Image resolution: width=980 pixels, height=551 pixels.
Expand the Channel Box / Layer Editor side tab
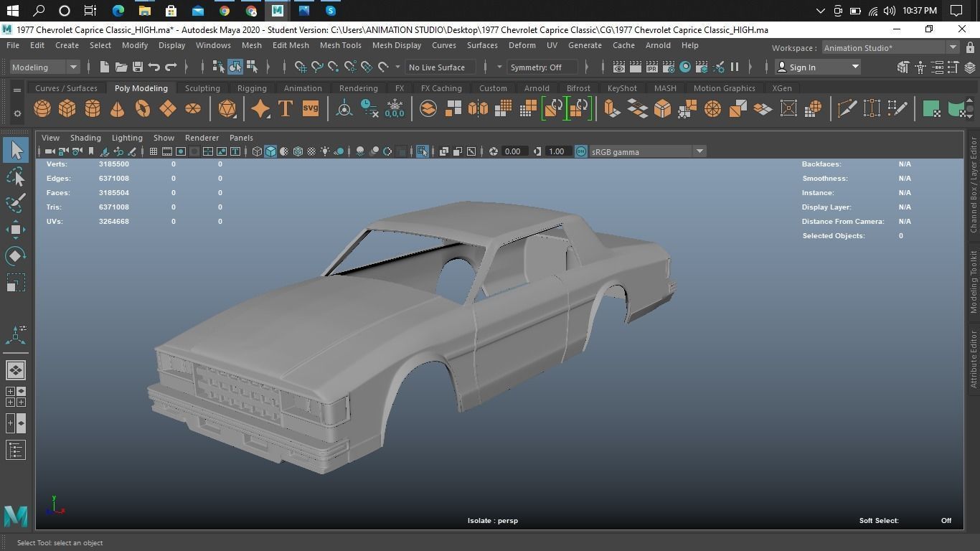tap(973, 185)
